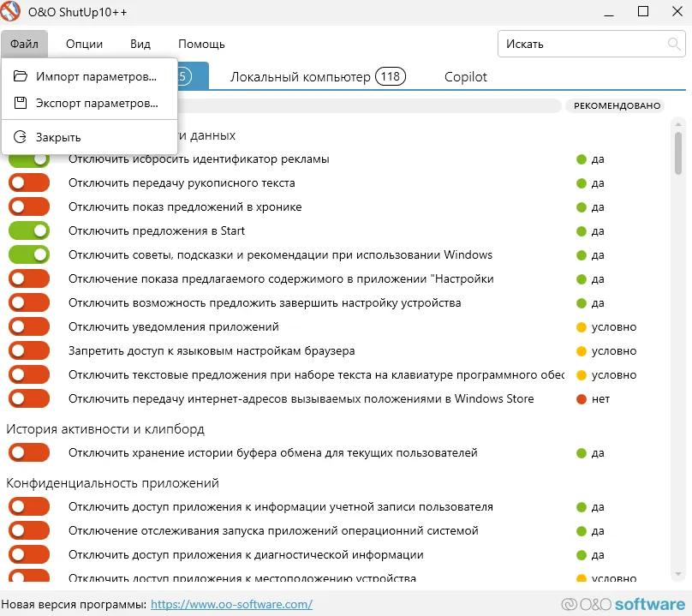Click the vertical scrollbar thumb

point(678,153)
